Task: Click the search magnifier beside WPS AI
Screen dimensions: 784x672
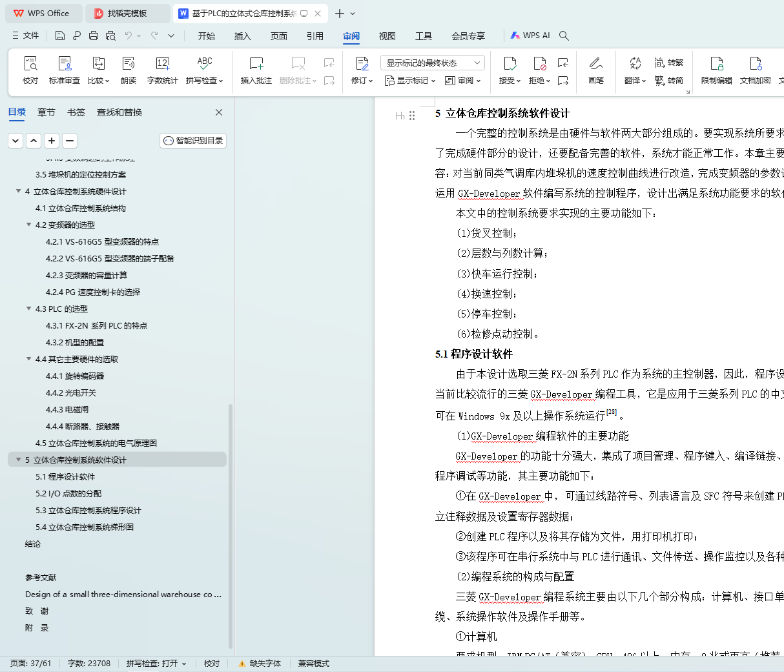Action: (564, 36)
